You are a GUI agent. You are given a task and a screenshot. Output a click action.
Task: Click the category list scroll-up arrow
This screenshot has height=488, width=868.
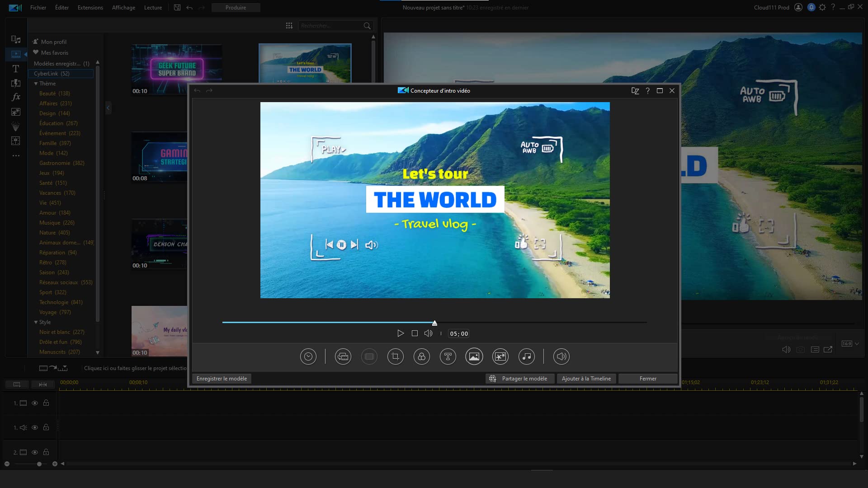[98, 62]
